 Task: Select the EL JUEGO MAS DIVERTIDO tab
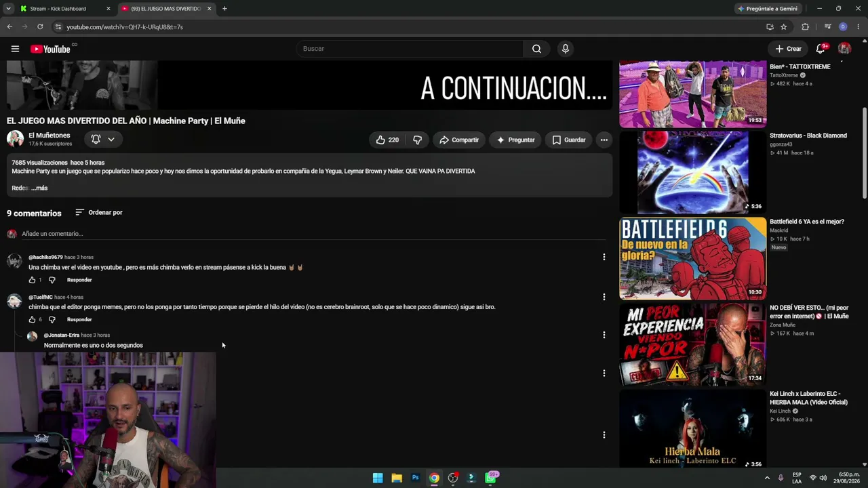(x=166, y=9)
